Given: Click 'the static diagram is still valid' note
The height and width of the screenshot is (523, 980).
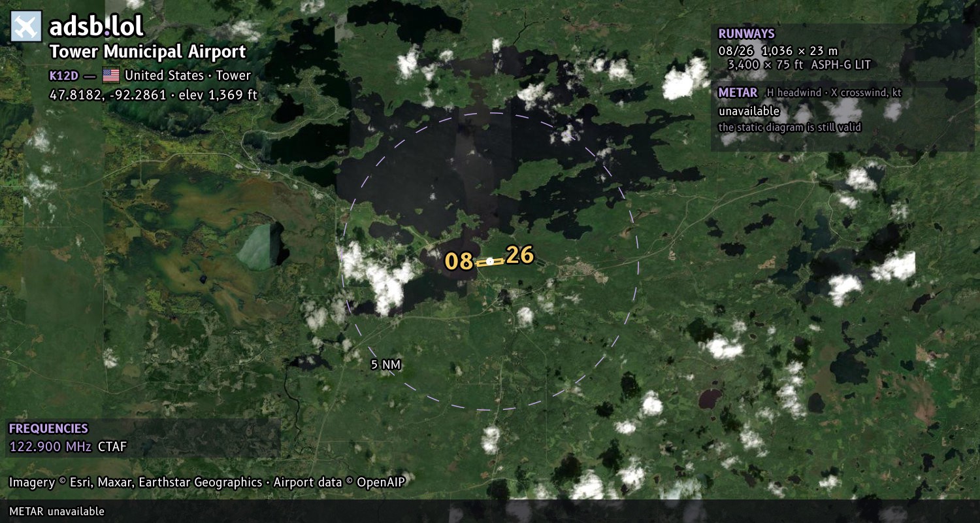Looking at the screenshot, I should [789, 127].
